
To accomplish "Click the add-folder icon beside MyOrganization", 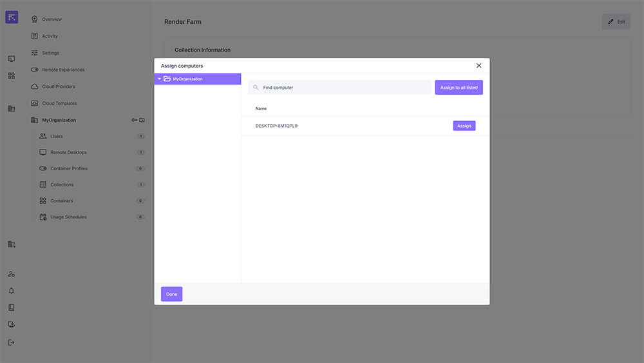I will tap(142, 120).
